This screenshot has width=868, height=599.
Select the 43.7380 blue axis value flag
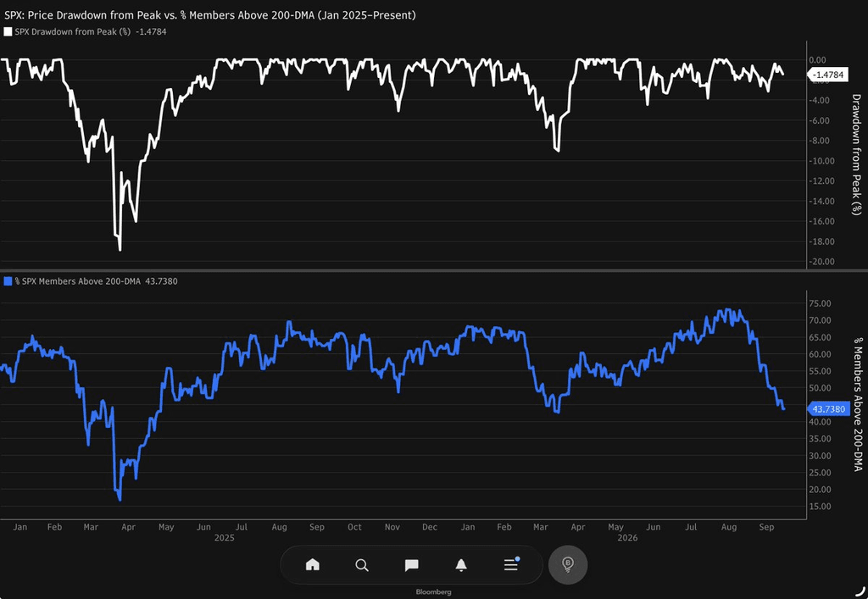coord(827,408)
